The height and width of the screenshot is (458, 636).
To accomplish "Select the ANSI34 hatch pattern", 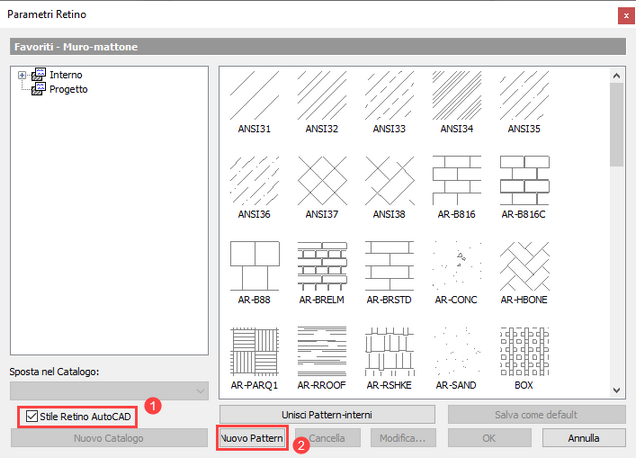I will (x=457, y=102).
